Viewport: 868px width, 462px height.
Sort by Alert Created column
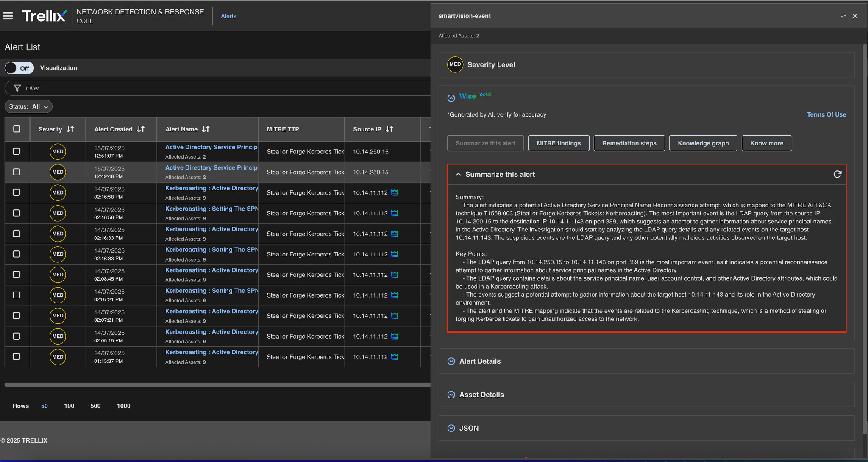click(141, 129)
